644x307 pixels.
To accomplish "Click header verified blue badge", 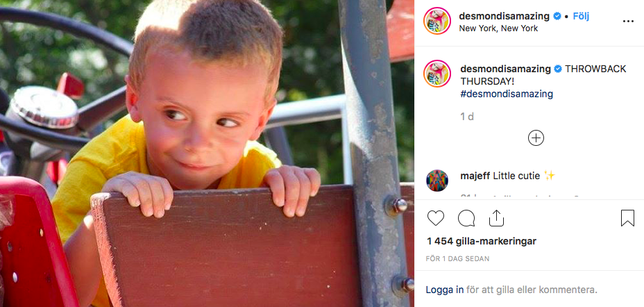I will pyautogui.click(x=557, y=17).
